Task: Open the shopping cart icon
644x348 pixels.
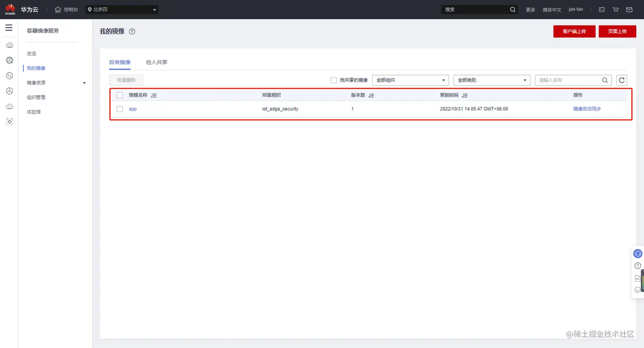Action: (x=615, y=9)
